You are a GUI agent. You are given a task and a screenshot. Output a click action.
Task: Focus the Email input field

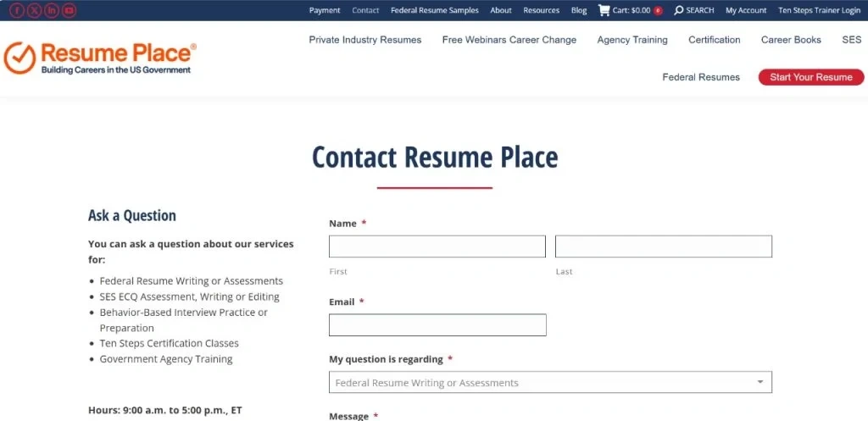click(x=437, y=324)
